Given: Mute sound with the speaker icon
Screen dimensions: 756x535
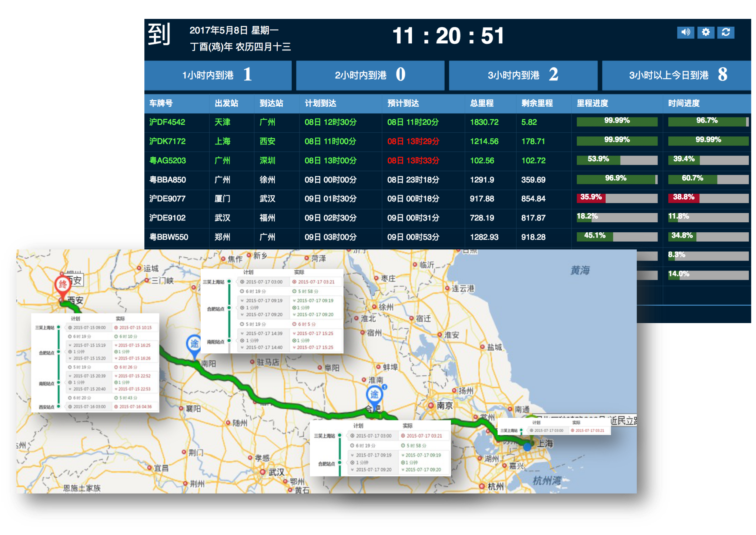Looking at the screenshot, I should (686, 33).
